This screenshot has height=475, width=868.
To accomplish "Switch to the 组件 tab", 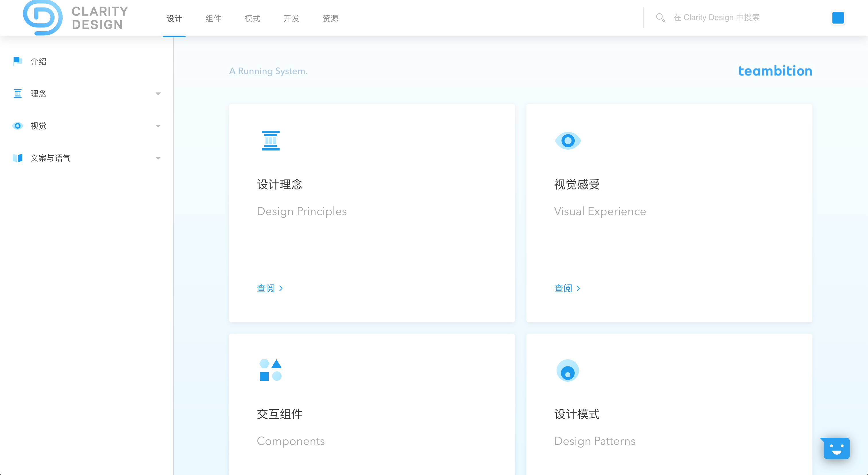I will (x=213, y=18).
